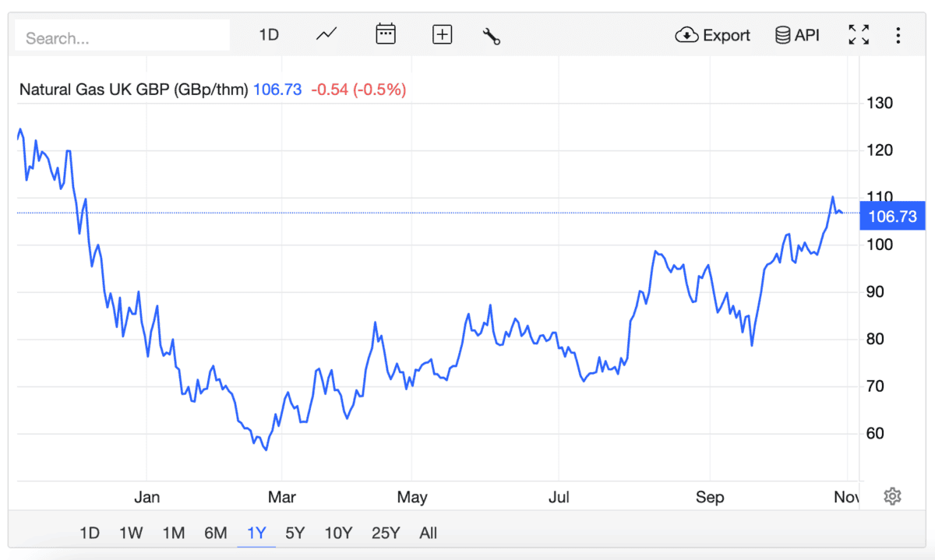Show the 10Y time range
935x560 pixels.
tap(338, 533)
